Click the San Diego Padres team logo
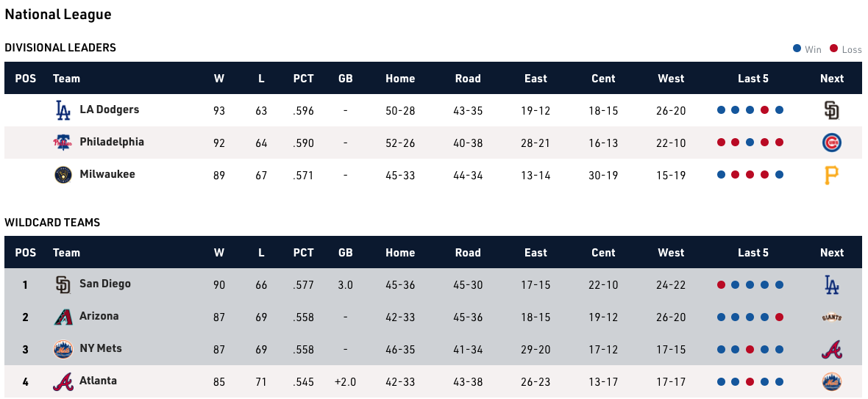Screen dimensions: 868x399 pyautogui.click(x=63, y=284)
